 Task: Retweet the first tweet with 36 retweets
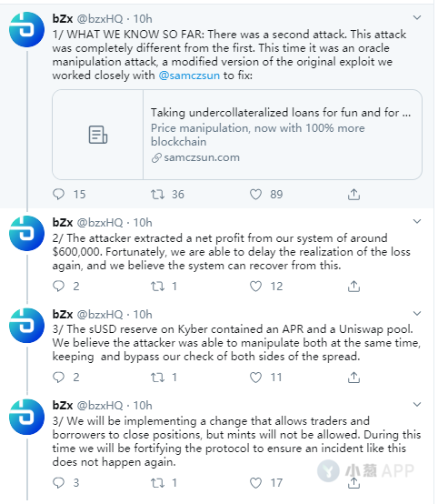tap(158, 194)
